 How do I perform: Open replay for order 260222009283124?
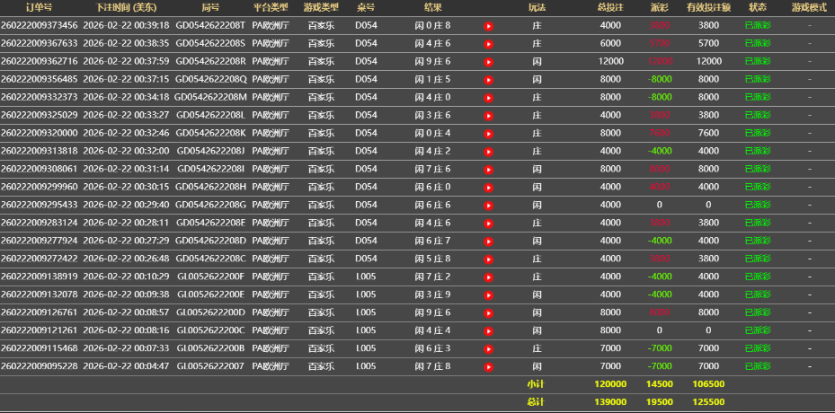pyautogui.click(x=489, y=223)
